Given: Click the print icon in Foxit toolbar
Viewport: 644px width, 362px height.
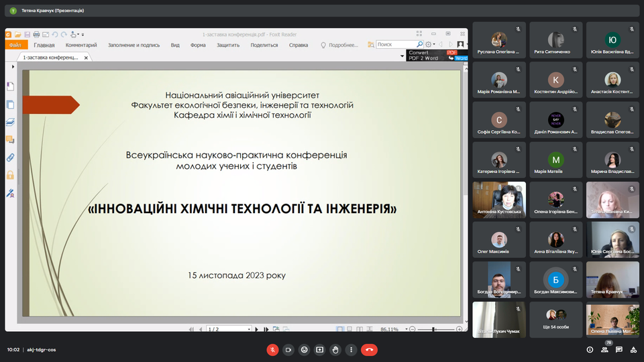Looking at the screenshot, I should (x=36, y=34).
